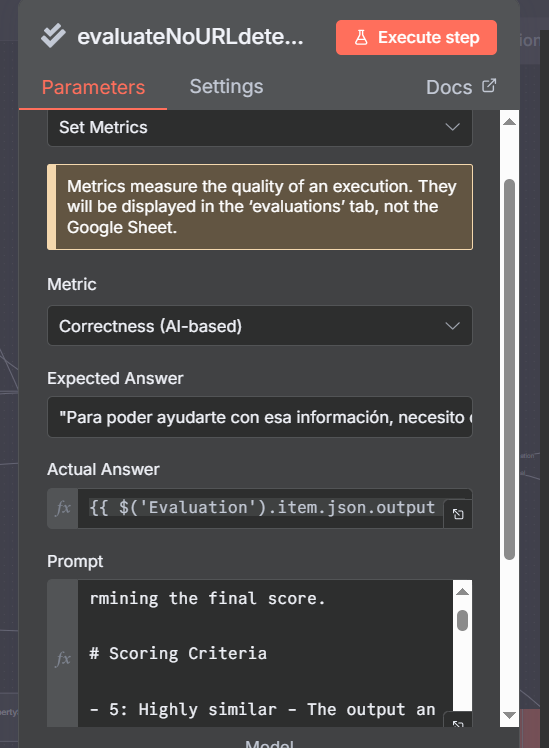
Task: Click the fx icon beside Actual Answer
Action: [x=63, y=508]
